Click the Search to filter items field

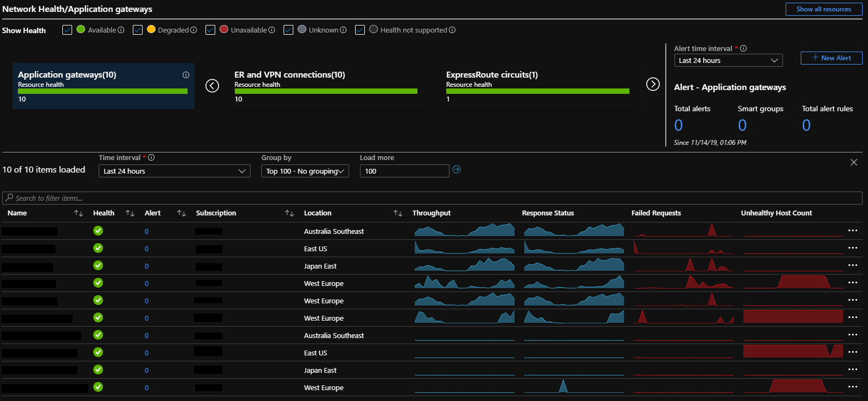click(x=432, y=198)
